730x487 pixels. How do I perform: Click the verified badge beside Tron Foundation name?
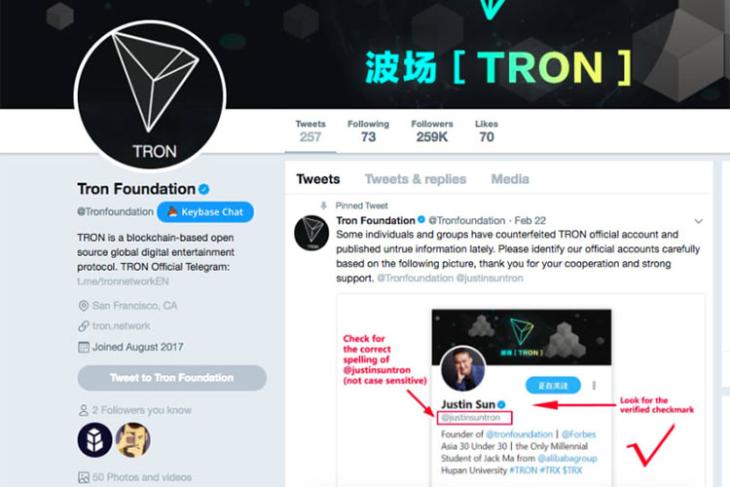tap(204, 189)
